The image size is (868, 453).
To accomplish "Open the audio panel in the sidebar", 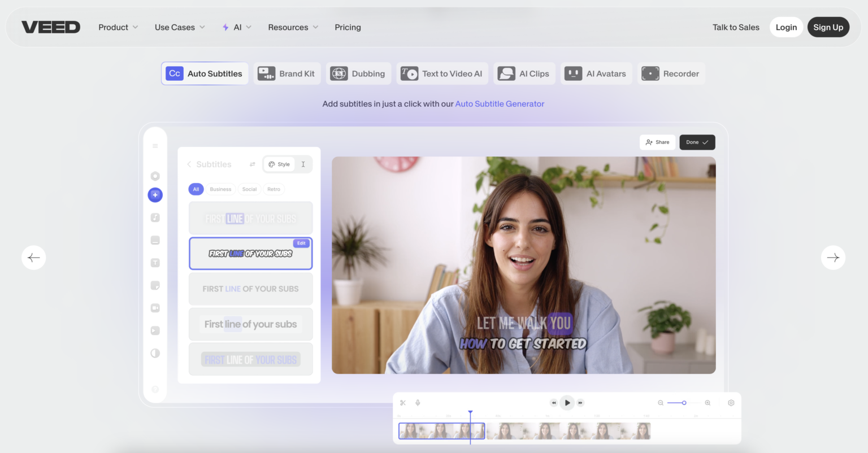I will point(155,217).
